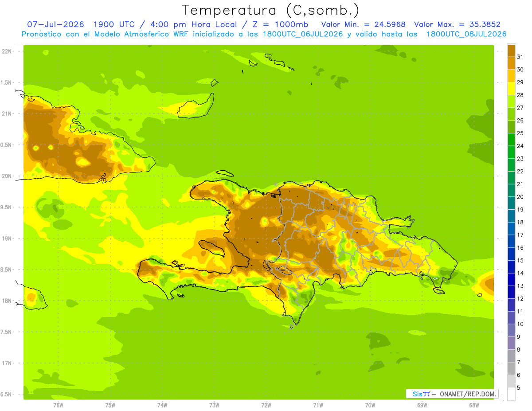The width and height of the screenshot is (532, 411).
Task: Click the '75W' longitude label
Action: pyautogui.click(x=110, y=405)
